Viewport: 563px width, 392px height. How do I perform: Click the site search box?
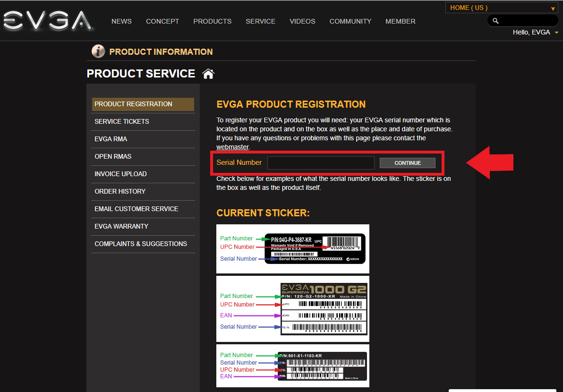click(522, 21)
